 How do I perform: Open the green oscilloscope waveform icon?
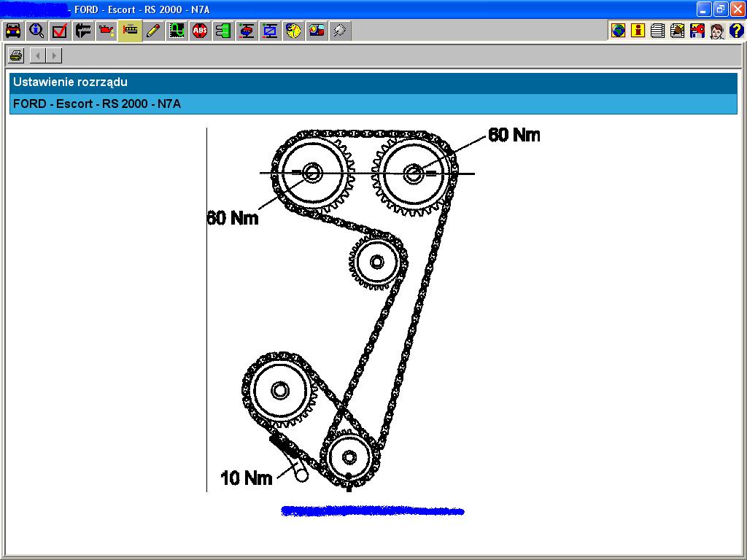(x=177, y=31)
